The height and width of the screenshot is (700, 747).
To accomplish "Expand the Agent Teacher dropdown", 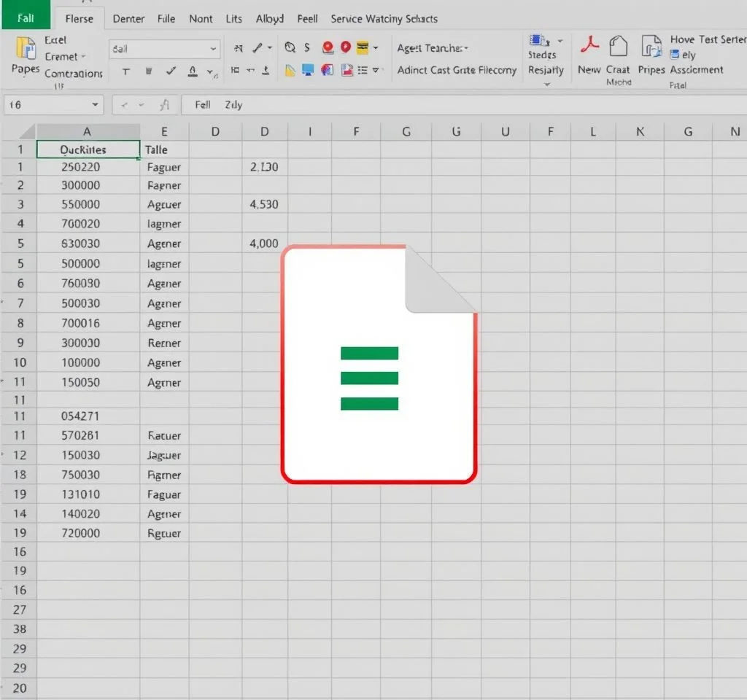I will tap(466, 48).
